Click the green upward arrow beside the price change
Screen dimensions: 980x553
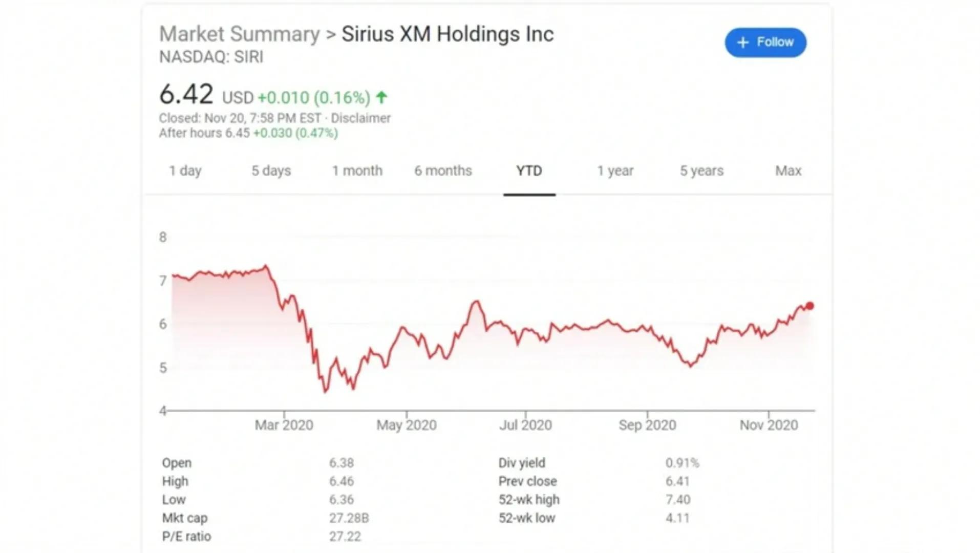tap(381, 97)
